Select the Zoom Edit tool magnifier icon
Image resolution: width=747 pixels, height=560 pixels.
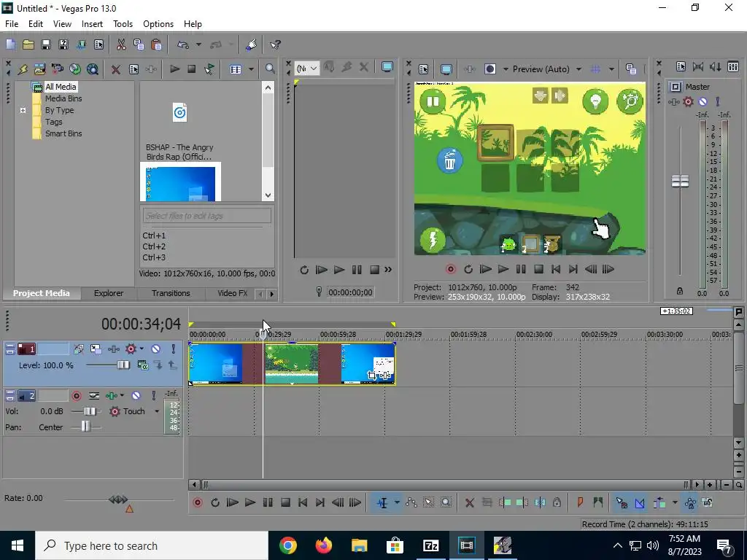[446, 502]
